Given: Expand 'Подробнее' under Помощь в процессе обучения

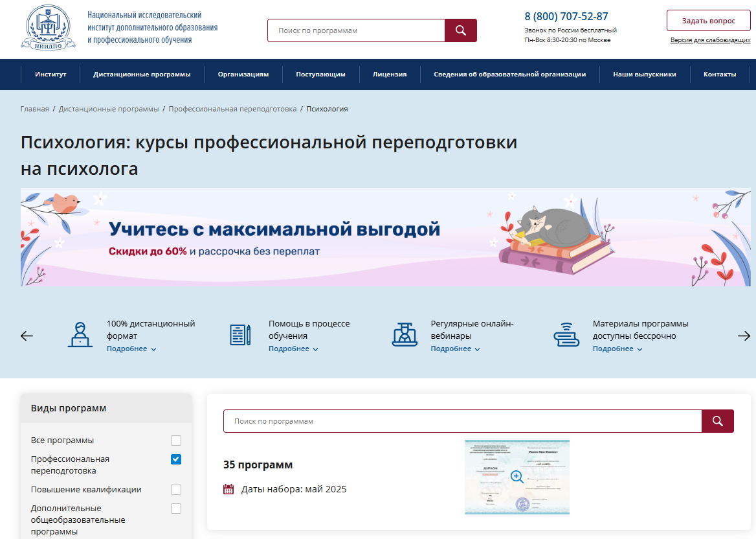Looking at the screenshot, I should [293, 349].
